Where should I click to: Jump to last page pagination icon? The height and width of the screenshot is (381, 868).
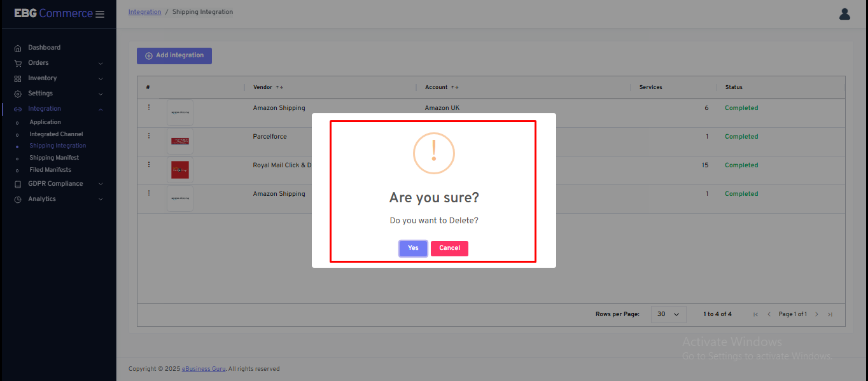[830, 314]
